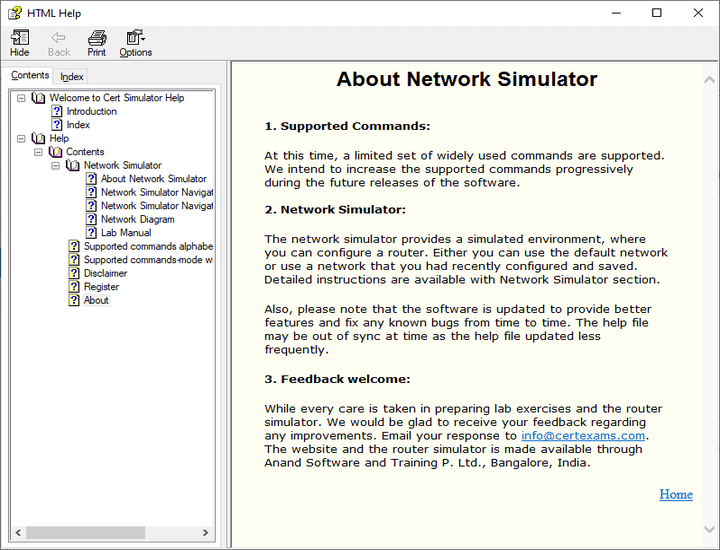
Task: Minimize the HTML Help window
Action: pyautogui.click(x=616, y=13)
